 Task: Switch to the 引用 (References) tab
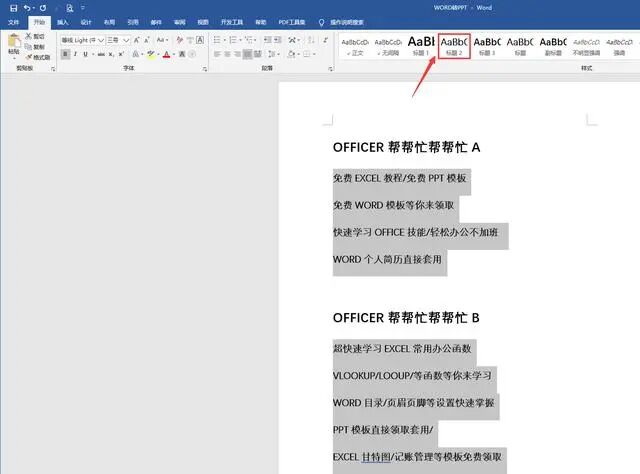tap(133, 22)
